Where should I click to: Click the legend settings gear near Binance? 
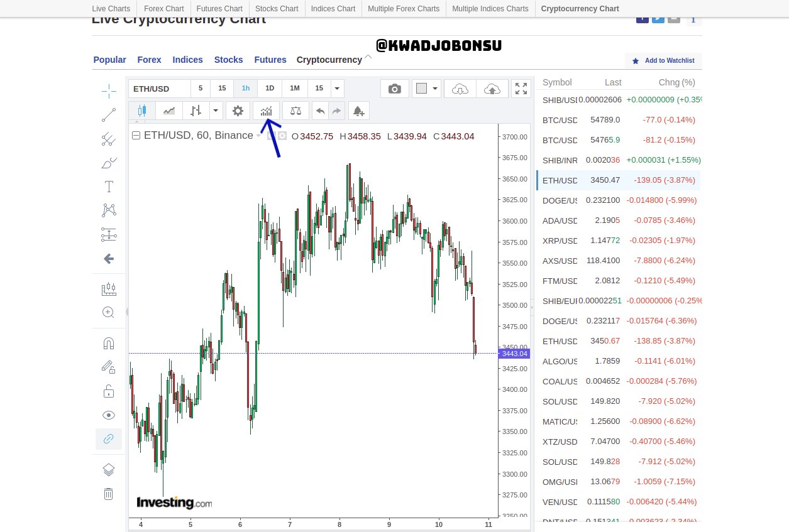(x=282, y=136)
